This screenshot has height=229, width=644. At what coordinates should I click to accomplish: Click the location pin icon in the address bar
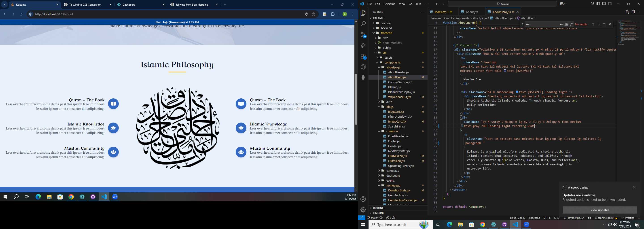(306, 14)
